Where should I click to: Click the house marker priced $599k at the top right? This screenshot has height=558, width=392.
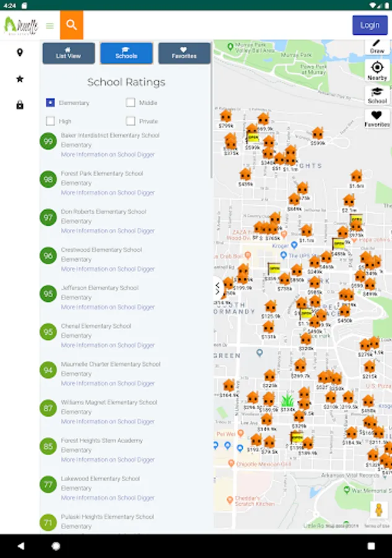318,133
